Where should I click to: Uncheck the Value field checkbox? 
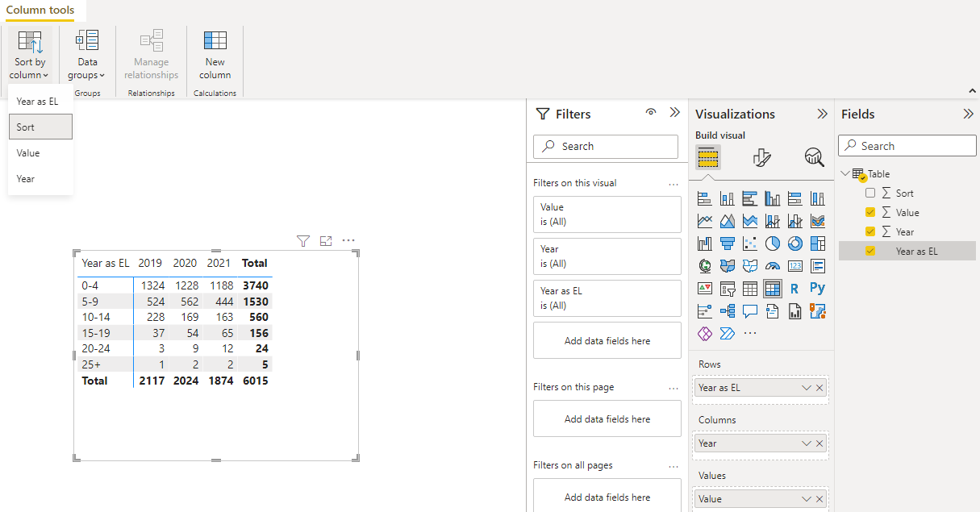pos(869,212)
